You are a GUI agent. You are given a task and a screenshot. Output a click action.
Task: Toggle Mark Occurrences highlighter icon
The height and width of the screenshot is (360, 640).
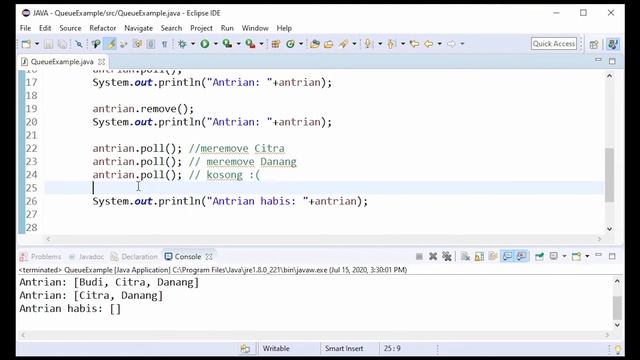(x=110, y=44)
